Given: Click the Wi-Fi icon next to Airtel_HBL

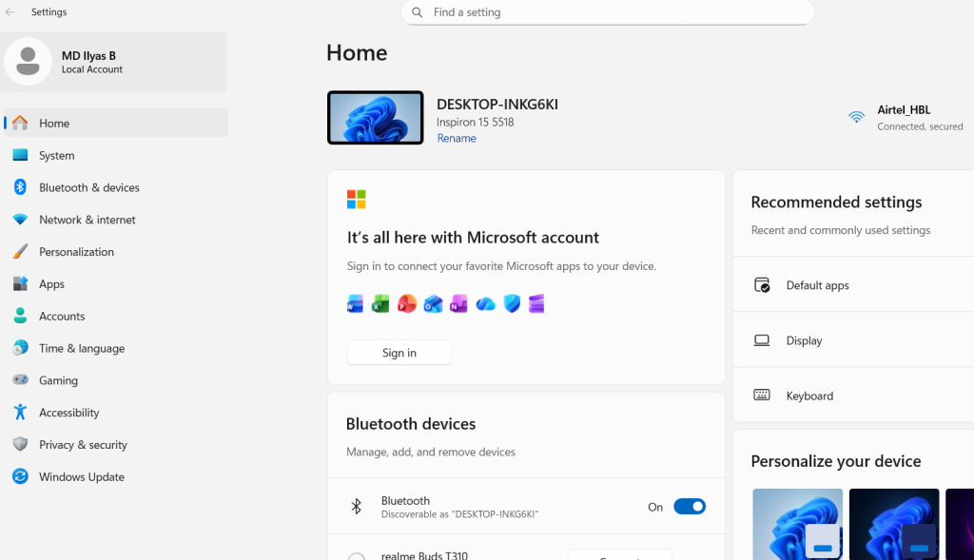Looking at the screenshot, I should tap(855, 116).
